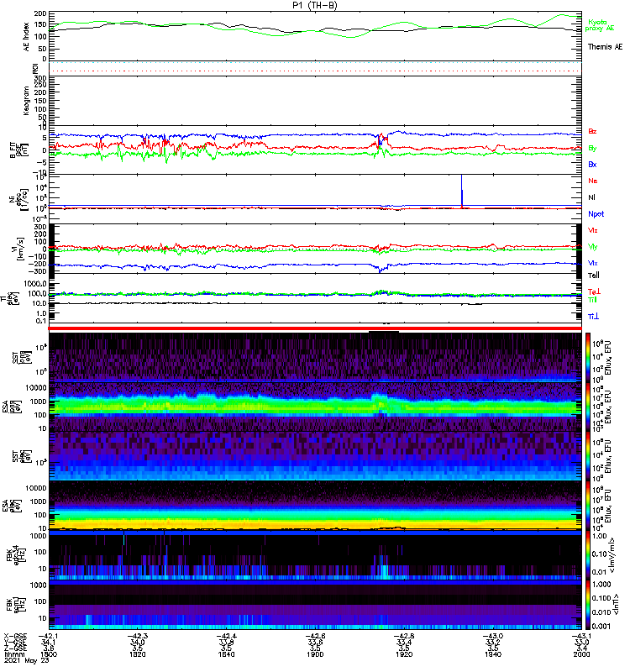Click the blue Npot spike in density panel
This screenshot has width=630, height=672.
click(x=461, y=191)
